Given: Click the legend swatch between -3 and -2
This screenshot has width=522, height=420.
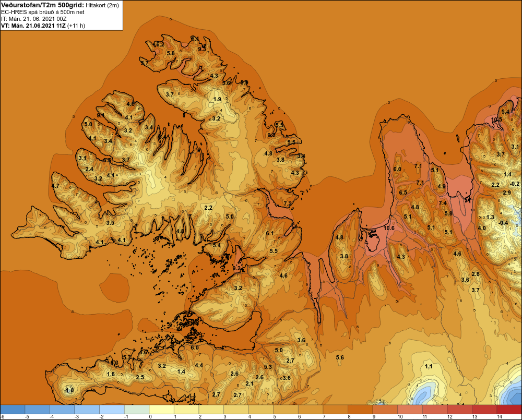Looking at the screenshot, I should 87,410.
